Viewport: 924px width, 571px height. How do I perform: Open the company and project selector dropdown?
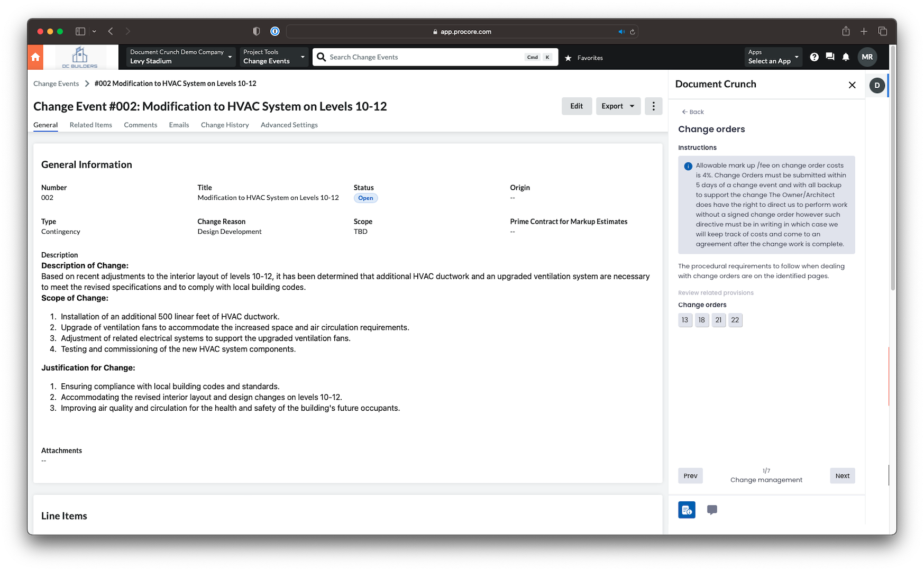coord(181,57)
